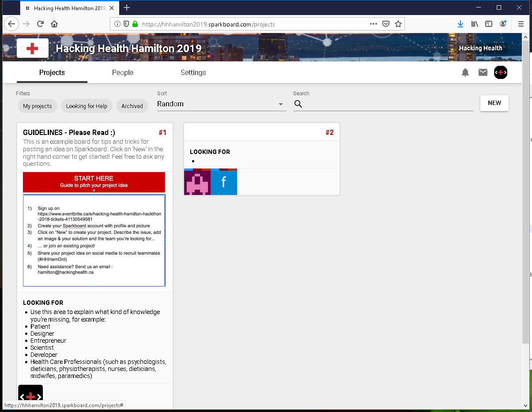
Task: Click the 'Patient' list entry
Action: (x=40, y=326)
